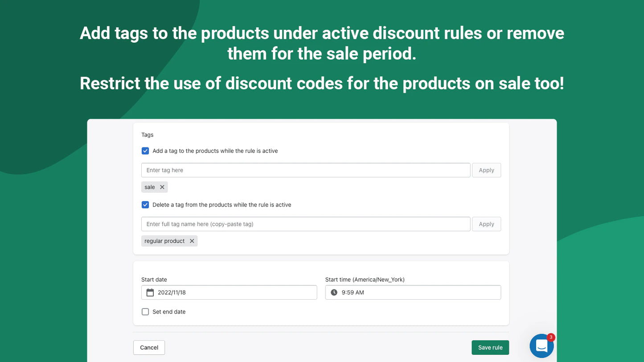Viewport: 644px width, 362px height.
Task: Open the Intercom chat bubble
Action: [541, 346]
